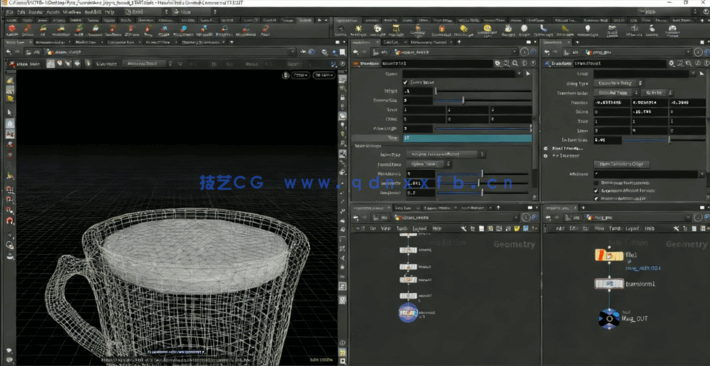Open the gear menu in transform1 parameter pane
Viewport: 710px width, 366px height.
tap(672, 64)
